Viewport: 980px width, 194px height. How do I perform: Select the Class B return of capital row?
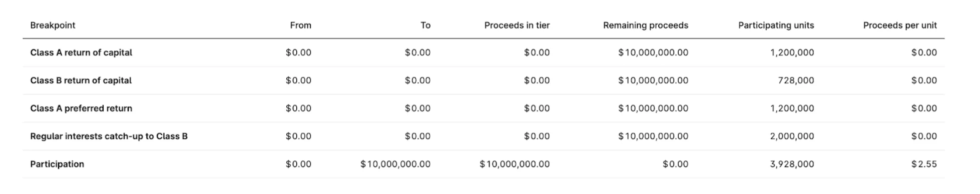coord(483,80)
